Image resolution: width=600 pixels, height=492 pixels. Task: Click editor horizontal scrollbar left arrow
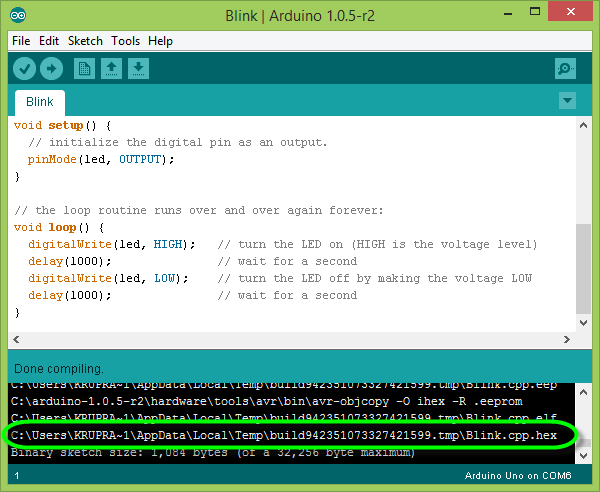(x=16, y=339)
